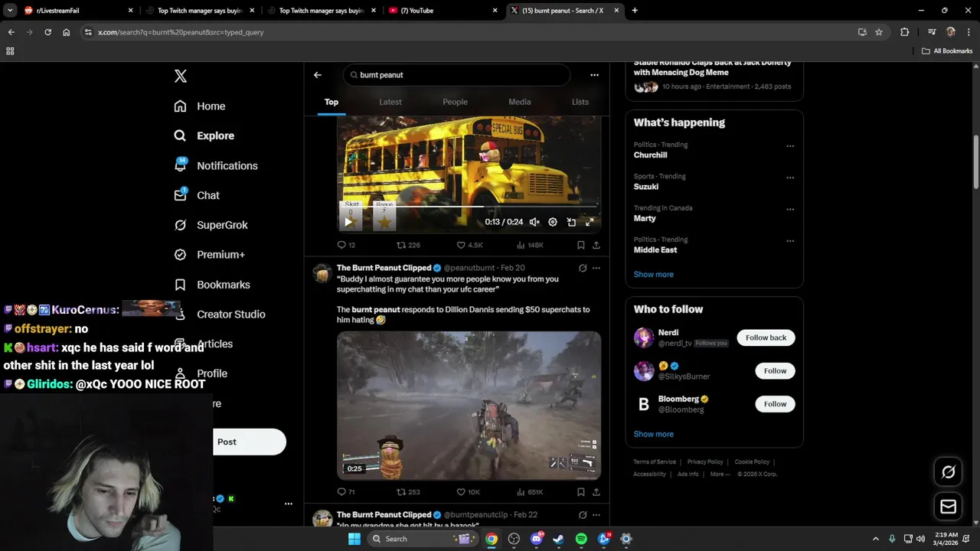Open more options for Marty trend
The height and width of the screenshot is (551, 980).
(x=790, y=210)
